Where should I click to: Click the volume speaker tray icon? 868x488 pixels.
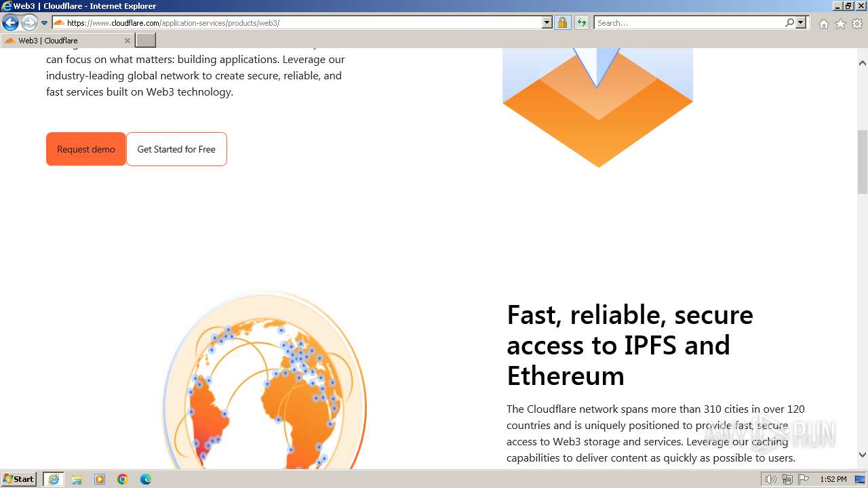tap(770, 480)
